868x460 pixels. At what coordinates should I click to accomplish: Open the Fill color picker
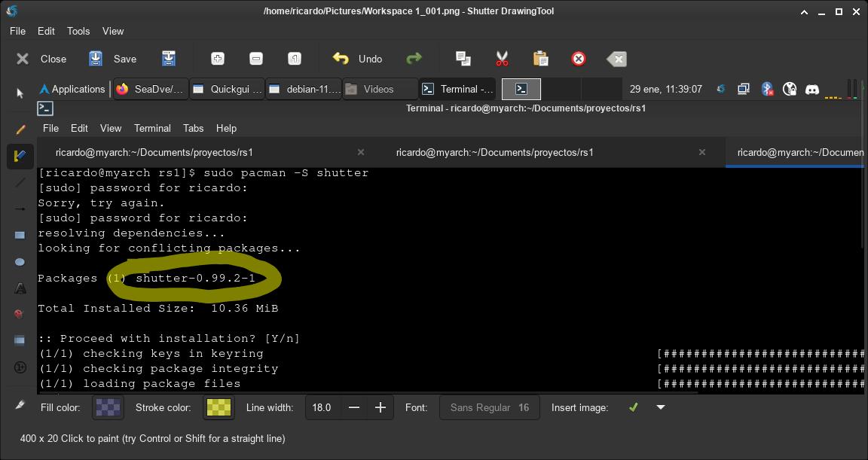click(108, 407)
